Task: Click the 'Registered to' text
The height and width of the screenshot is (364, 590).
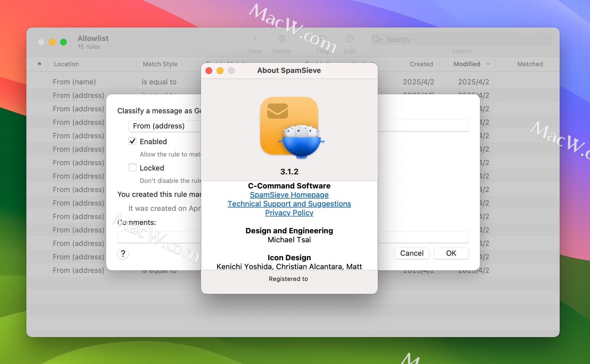Action: (x=288, y=279)
